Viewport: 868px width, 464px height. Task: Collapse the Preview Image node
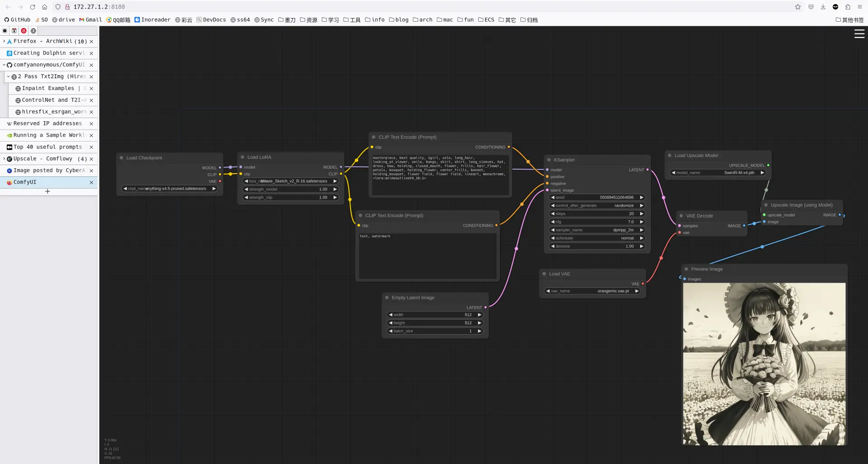(686, 269)
